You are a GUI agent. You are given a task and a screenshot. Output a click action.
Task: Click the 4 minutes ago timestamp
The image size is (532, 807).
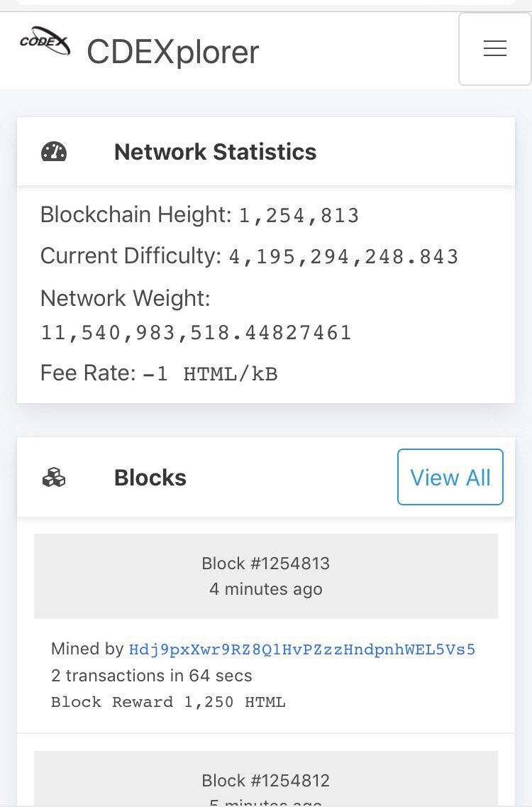coord(265,589)
